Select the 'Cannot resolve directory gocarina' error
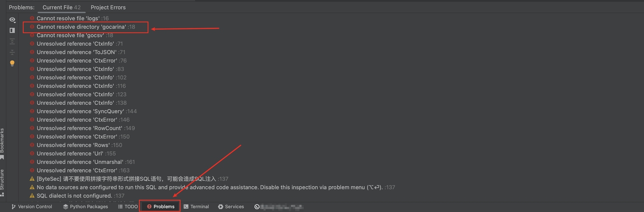Image resolution: width=644 pixels, height=212 pixels. pos(86,27)
